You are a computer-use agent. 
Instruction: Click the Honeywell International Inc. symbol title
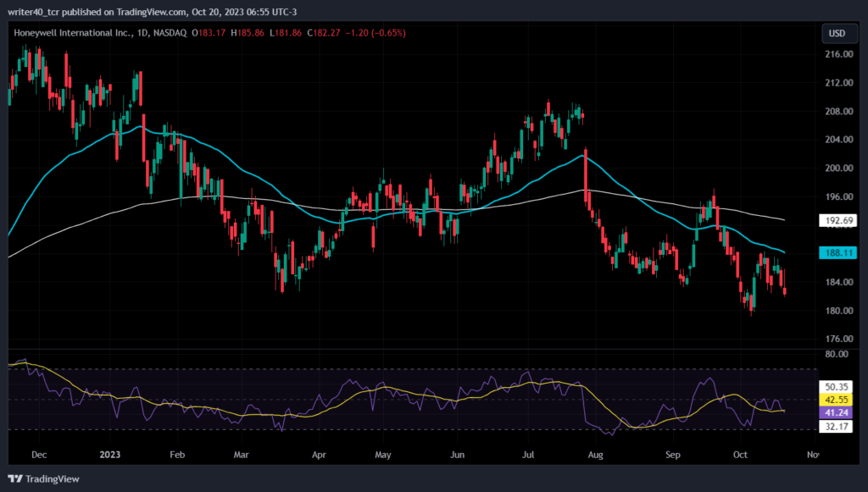[73, 33]
